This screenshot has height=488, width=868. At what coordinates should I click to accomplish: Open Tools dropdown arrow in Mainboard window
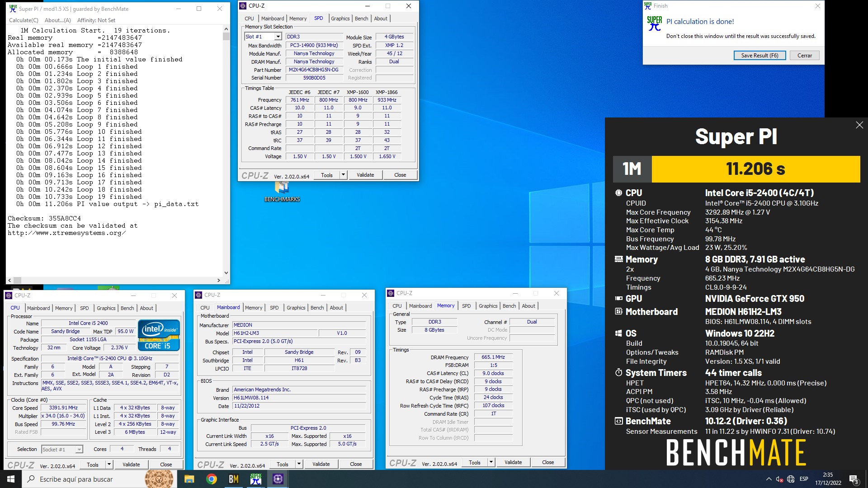click(299, 464)
